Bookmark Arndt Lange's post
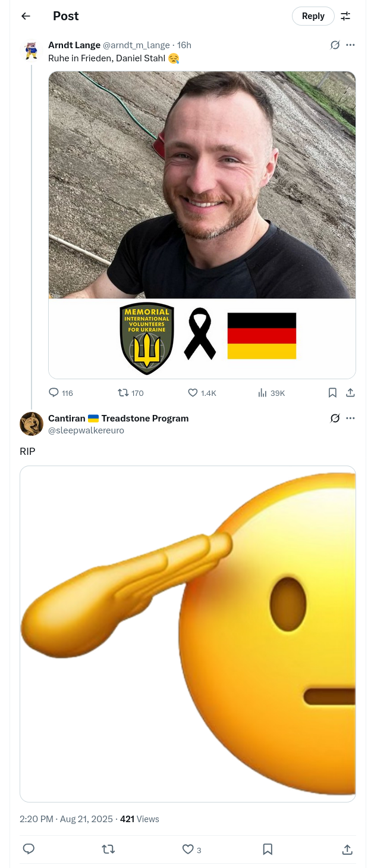 pyautogui.click(x=332, y=393)
